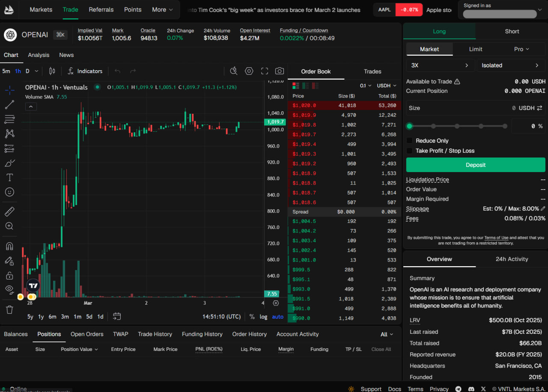Viewport: 548px width, 392px height.
Task: Click the TradingView logo on chart
Action: pos(33,285)
